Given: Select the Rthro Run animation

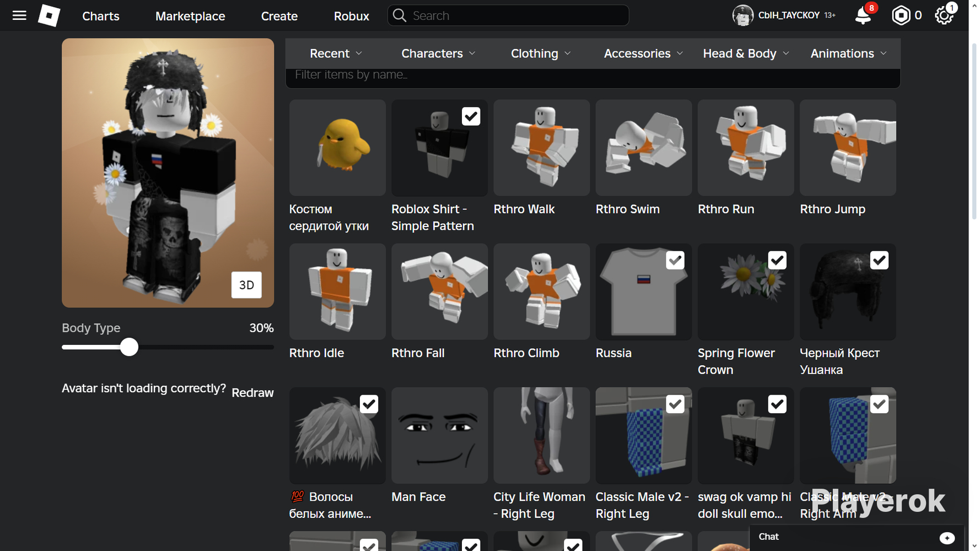Looking at the screenshot, I should 746,148.
